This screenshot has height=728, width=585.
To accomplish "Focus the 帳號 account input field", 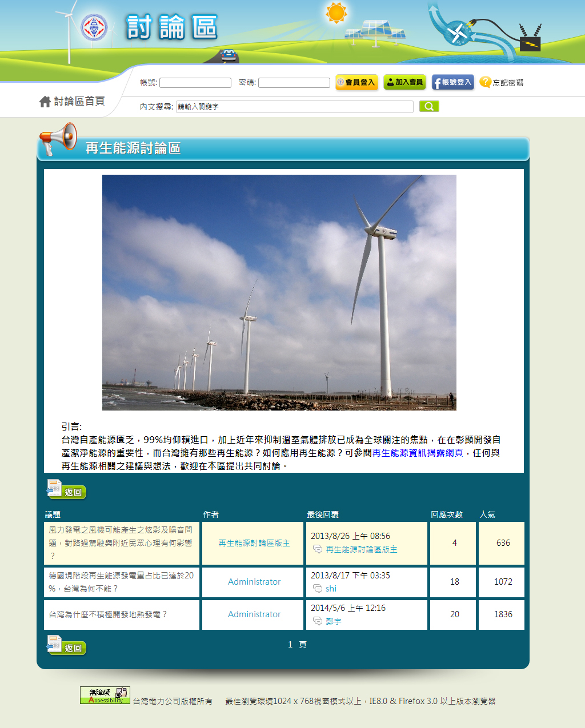I will (195, 83).
